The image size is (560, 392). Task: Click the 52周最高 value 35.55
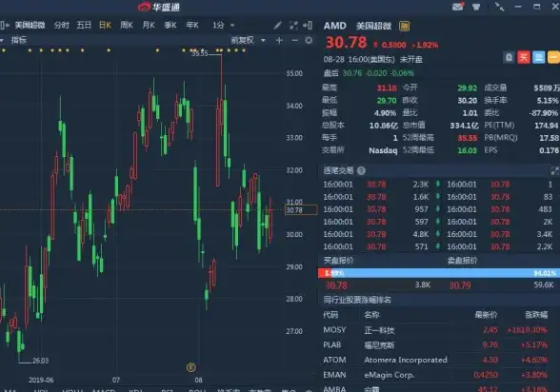(467, 138)
